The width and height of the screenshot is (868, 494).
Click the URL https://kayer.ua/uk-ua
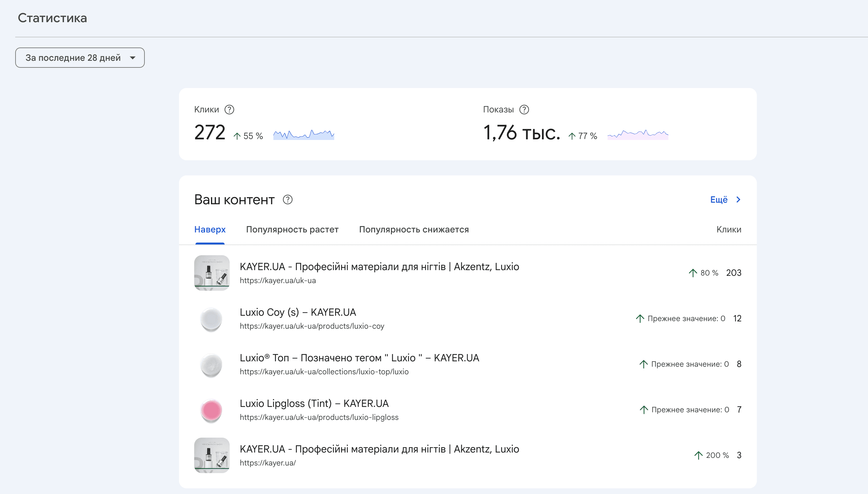(278, 281)
